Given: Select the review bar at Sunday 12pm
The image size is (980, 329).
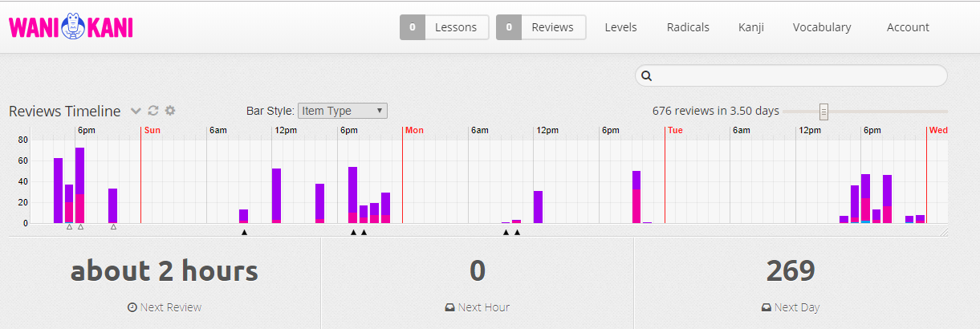Looking at the screenshot, I should [x=277, y=196].
